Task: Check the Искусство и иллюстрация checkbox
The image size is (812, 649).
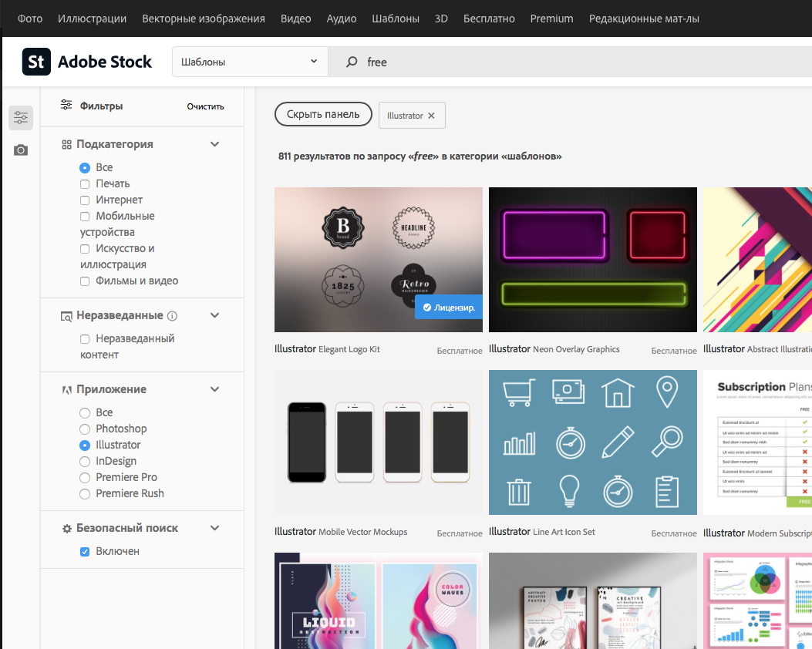Action: point(85,248)
